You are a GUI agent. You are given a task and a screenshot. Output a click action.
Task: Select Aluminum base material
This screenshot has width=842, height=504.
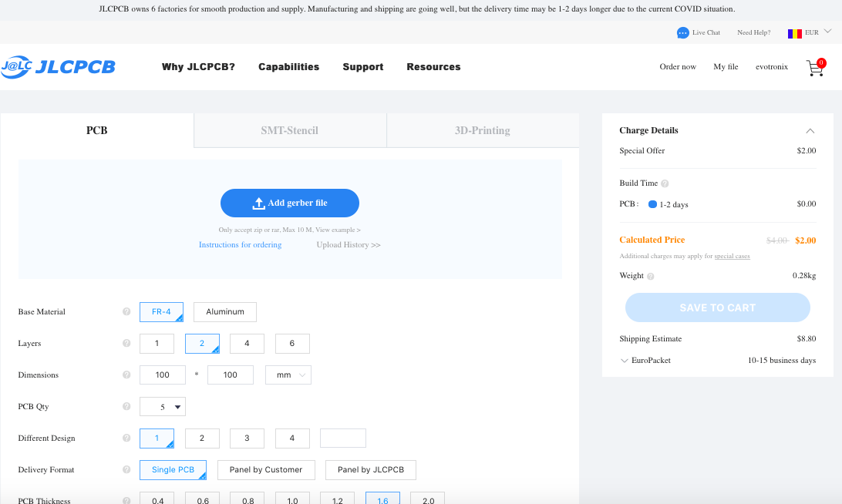click(225, 312)
